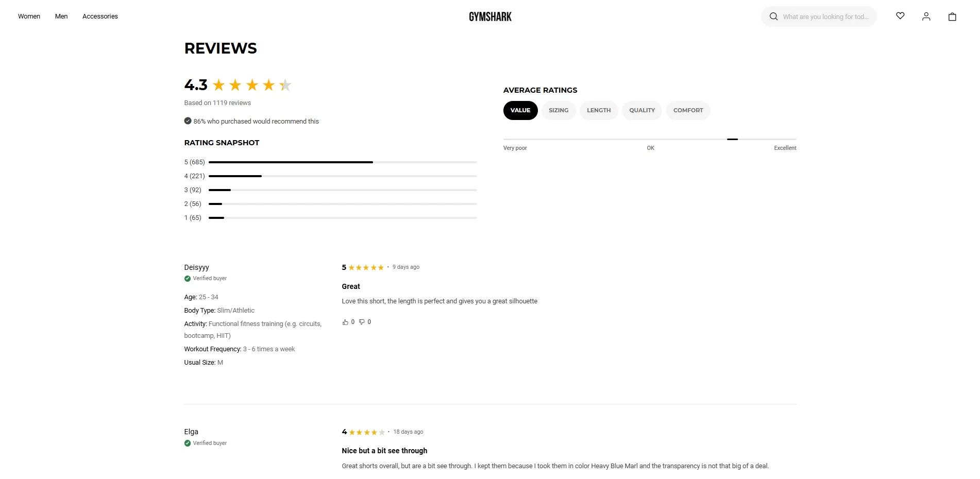Click thumbs up on Deisyyy's review
This screenshot has width=980, height=479.
(x=345, y=322)
